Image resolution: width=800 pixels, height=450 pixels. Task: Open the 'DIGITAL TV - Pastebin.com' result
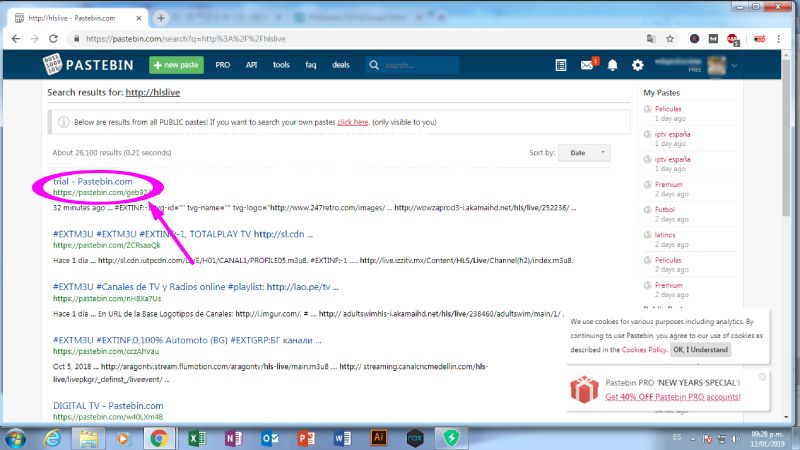pyautogui.click(x=108, y=406)
